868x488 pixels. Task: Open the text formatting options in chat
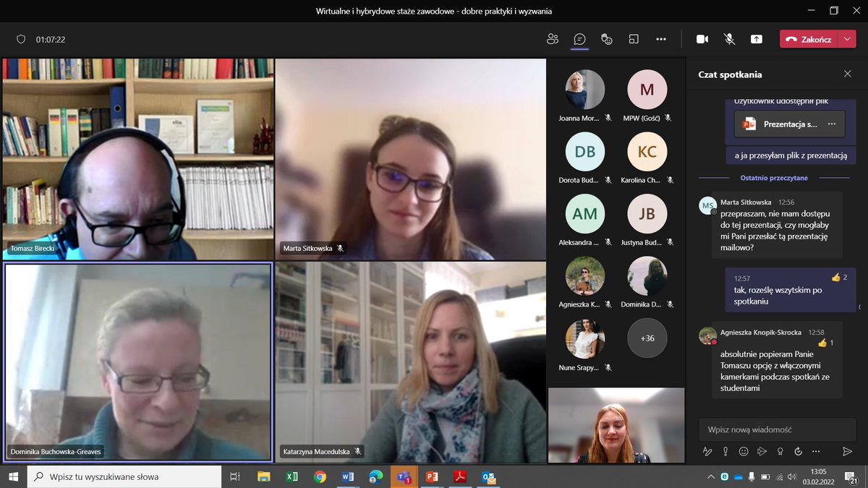click(707, 451)
